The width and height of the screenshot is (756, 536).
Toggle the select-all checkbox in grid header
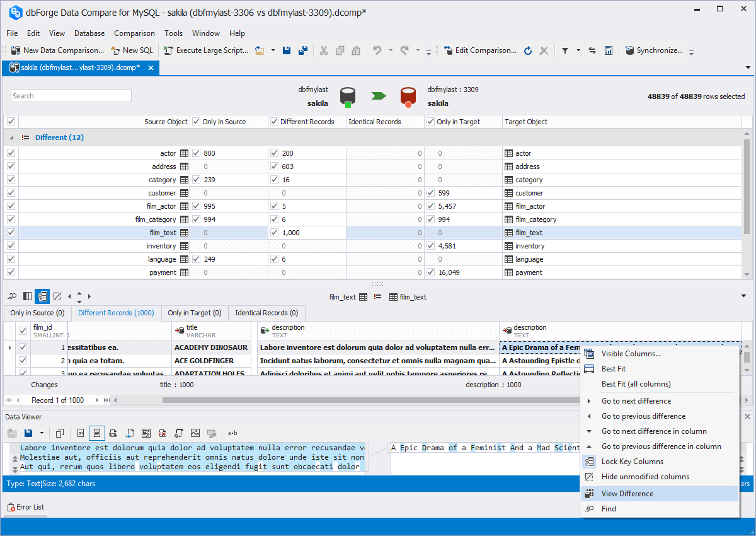coord(11,122)
